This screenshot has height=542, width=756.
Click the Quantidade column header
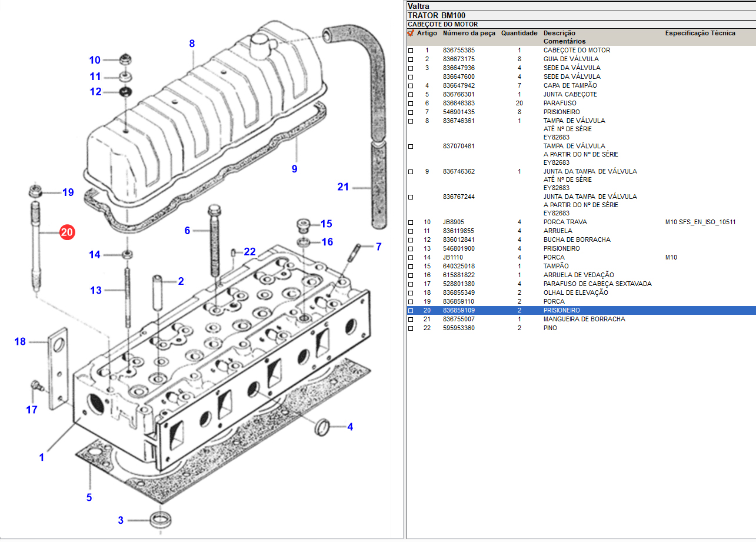coord(519,34)
